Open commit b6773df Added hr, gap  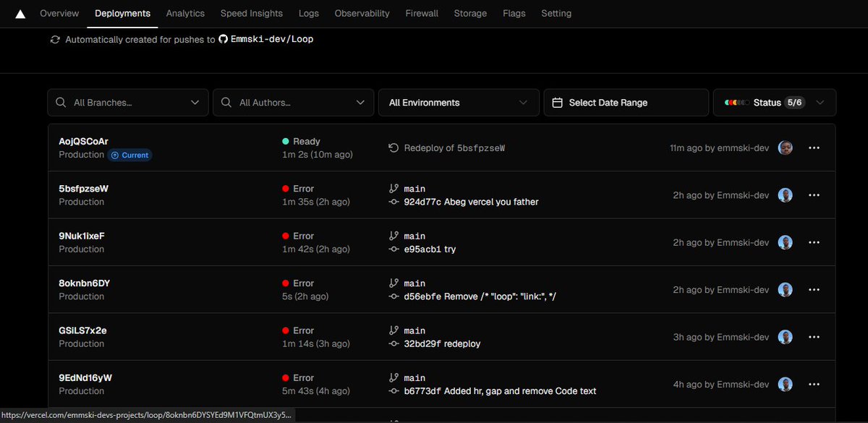point(501,391)
